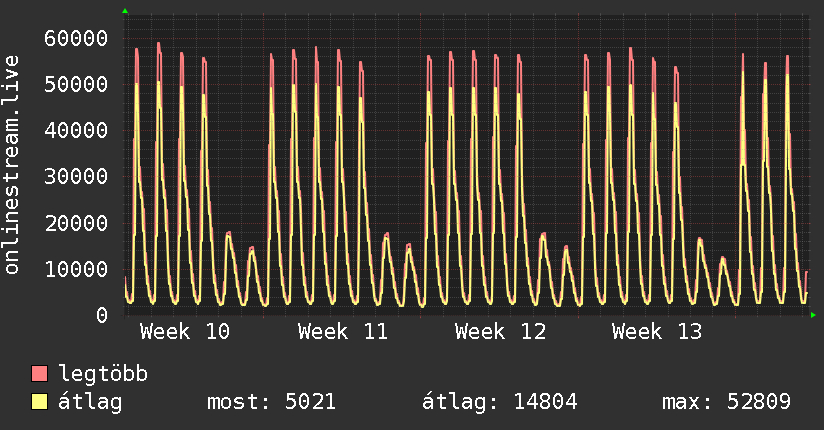Click the 10000 Y-axis label

(76, 269)
